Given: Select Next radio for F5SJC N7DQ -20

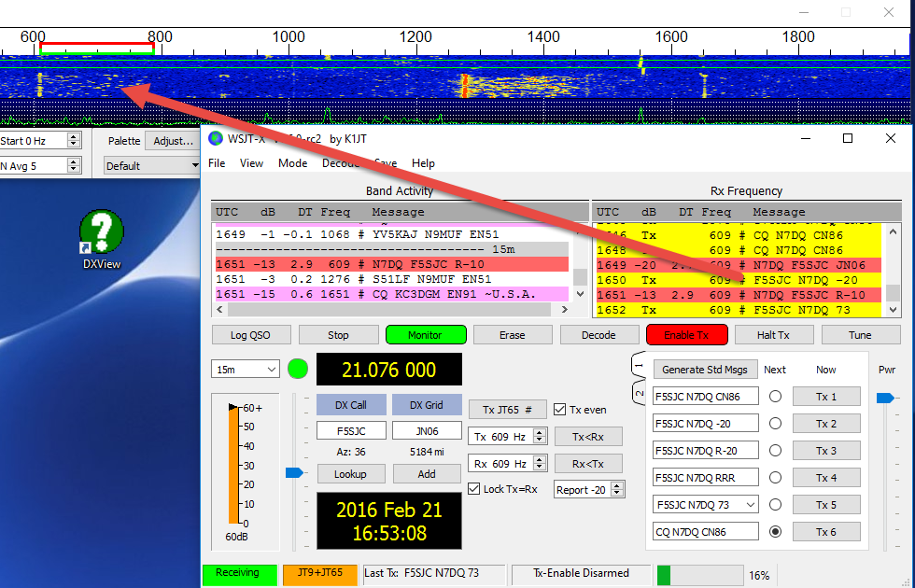Looking at the screenshot, I should pyautogui.click(x=775, y=424).
